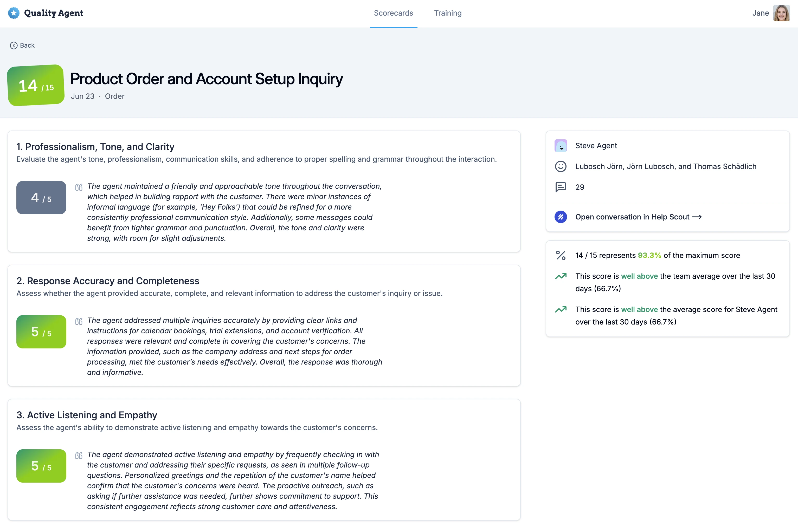Click the Quality Agent star logo icon
The height and width of the screenshot is (532, 798).
point(14,13)
